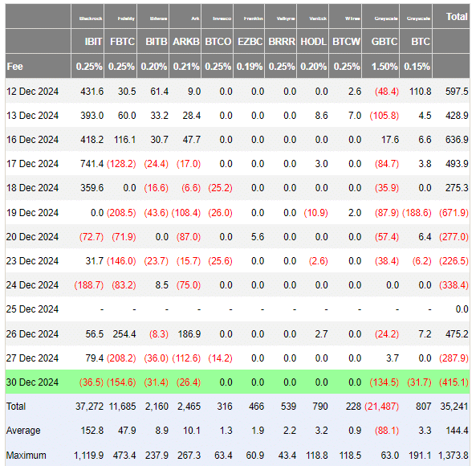Select GBTC's 1.50% fee cell
The width and height of the screenshot is (476, 466).
click(x=384, y=66)
